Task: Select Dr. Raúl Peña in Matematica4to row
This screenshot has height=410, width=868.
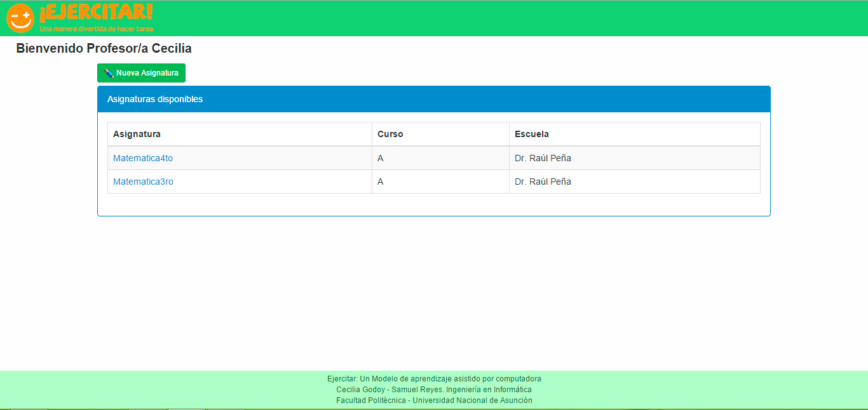Action: coord(543,158)
